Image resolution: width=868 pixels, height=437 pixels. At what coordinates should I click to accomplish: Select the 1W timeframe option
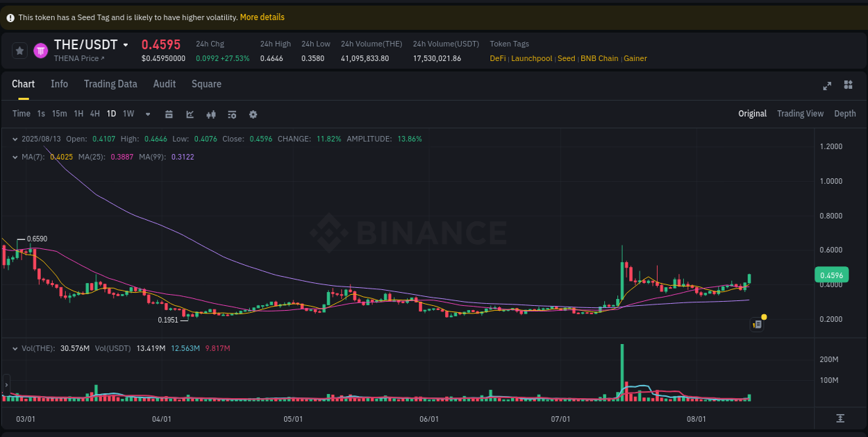128,114
